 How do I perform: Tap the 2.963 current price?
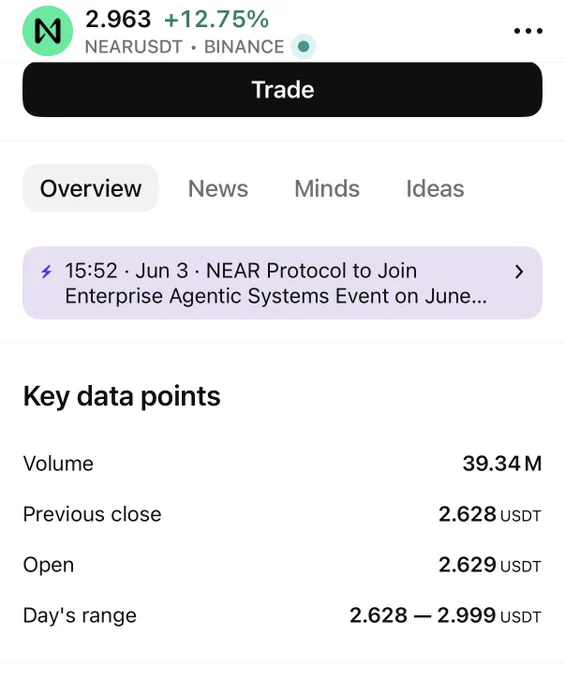[118, 19]
